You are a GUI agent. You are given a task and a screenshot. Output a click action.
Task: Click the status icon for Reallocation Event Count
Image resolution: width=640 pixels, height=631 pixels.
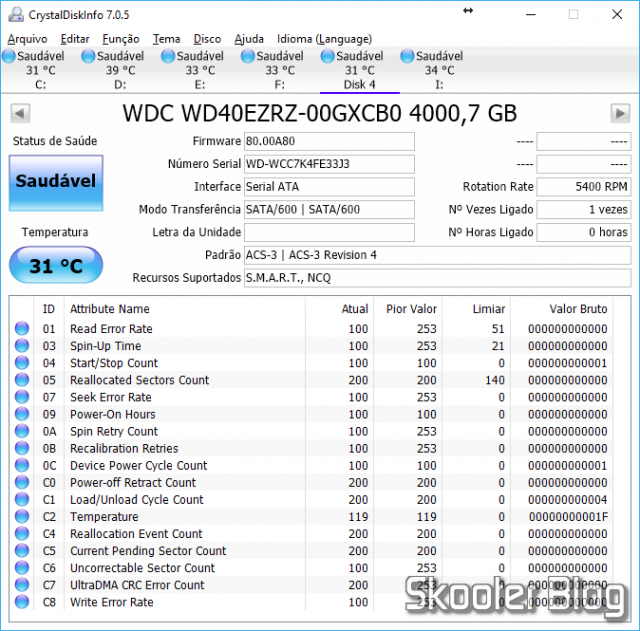click(22, 533)
